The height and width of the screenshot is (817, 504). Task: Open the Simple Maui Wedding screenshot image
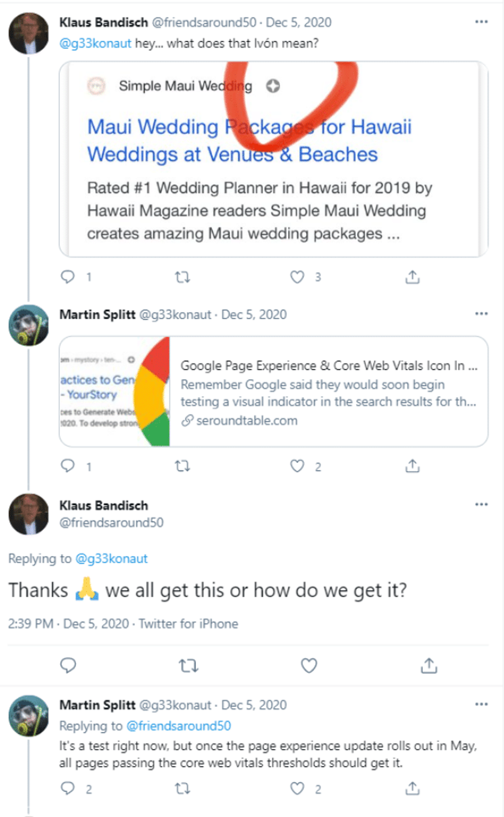coord(273,159)
